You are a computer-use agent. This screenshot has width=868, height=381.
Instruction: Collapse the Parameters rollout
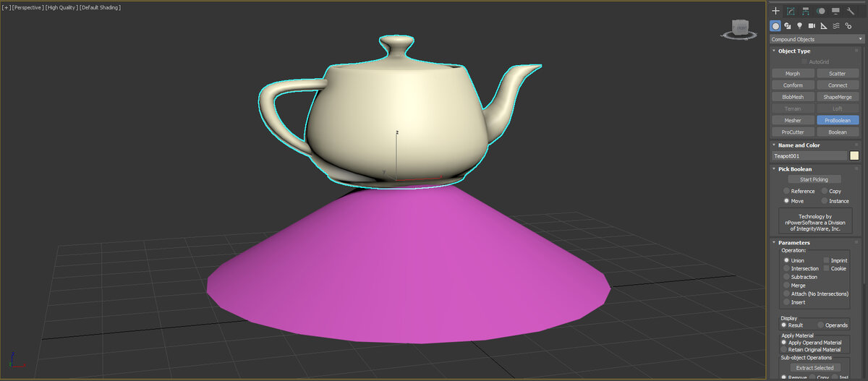click(x=793, y=242)
